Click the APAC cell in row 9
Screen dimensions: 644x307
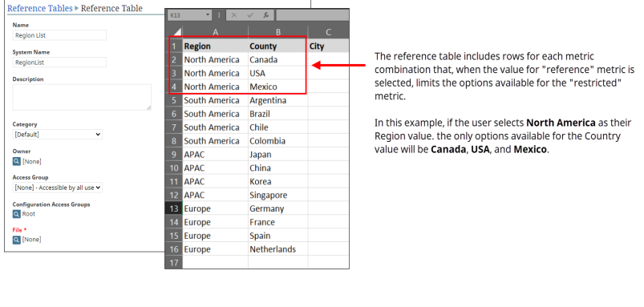click(x=215, y=155)
